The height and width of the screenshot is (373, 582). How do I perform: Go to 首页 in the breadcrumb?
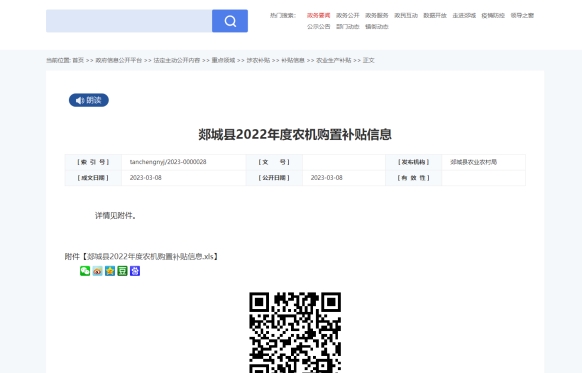tap(78, 60)
